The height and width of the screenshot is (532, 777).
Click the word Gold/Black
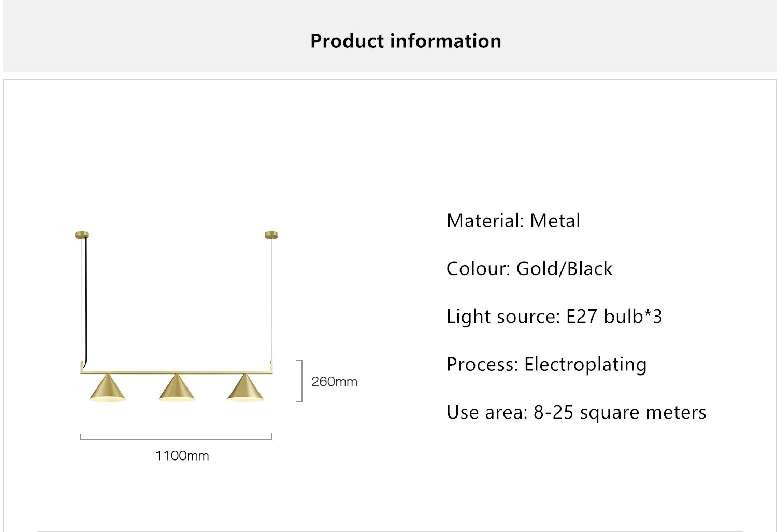tap(565, 268)
